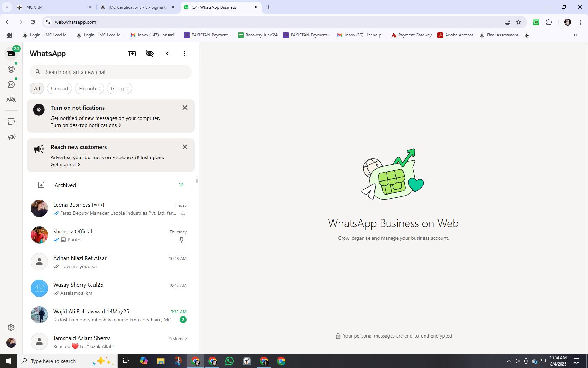
Task: Open Final Assessment bookmark
Action: 499,35
